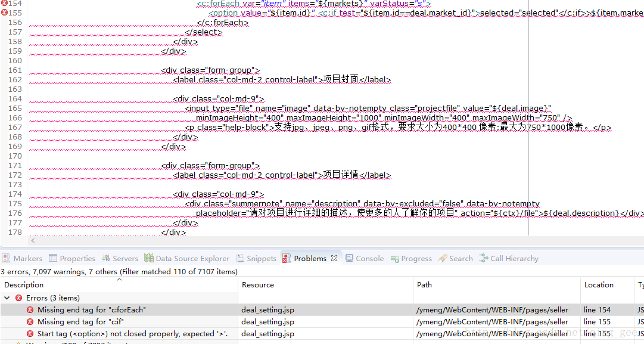The width and height of the screenshot is (644, 344).
Task: Click the Search tab icon
Action: [443, 258]
